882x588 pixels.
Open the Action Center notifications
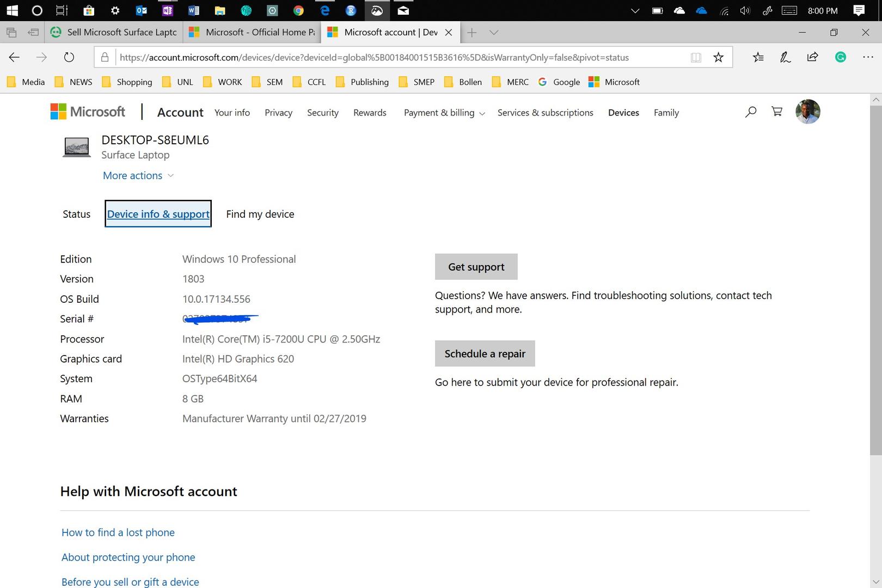pyautogui.click(x=859, y=10)
